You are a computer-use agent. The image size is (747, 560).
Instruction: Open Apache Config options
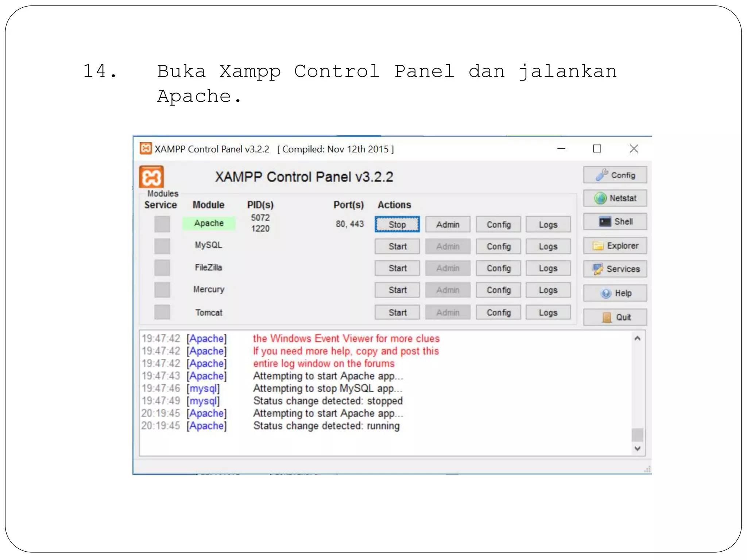coord(499,224)
